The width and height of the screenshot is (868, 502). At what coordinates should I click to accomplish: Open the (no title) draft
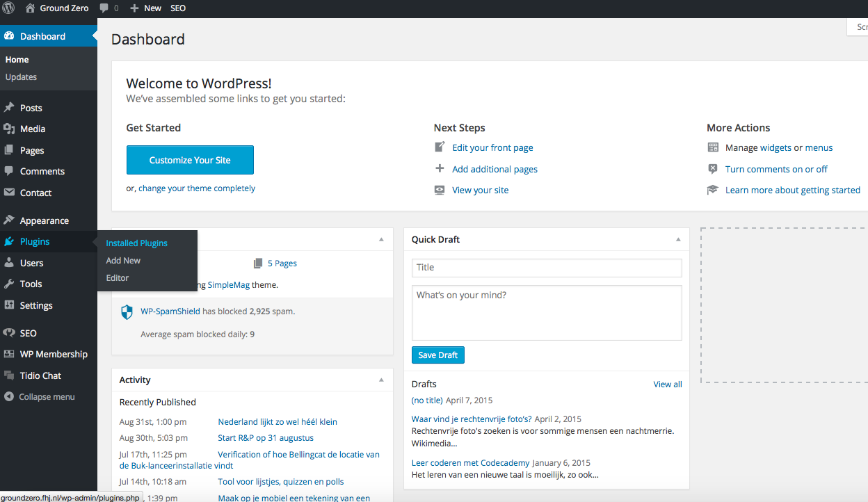(427, 400)
